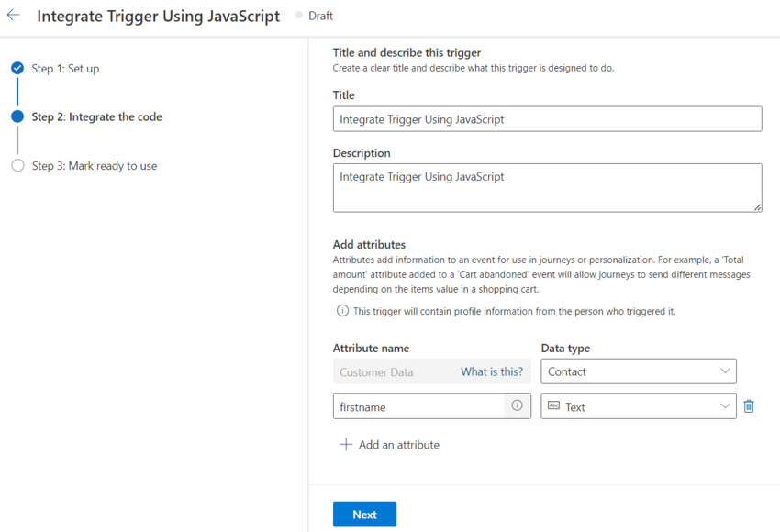
Task: Delete the firstname attribute with trash icon
Action: pyautogui.click(x=749, y=406)
